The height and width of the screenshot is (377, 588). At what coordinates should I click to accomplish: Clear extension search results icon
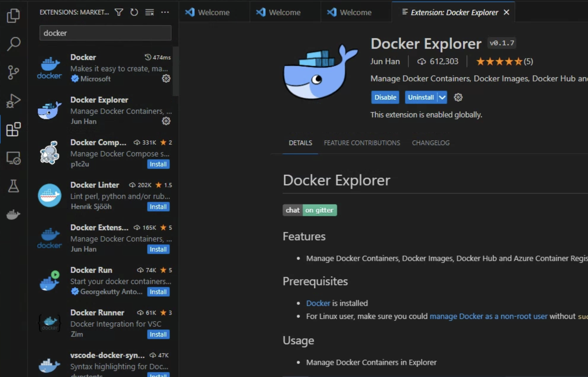point(149,12)
